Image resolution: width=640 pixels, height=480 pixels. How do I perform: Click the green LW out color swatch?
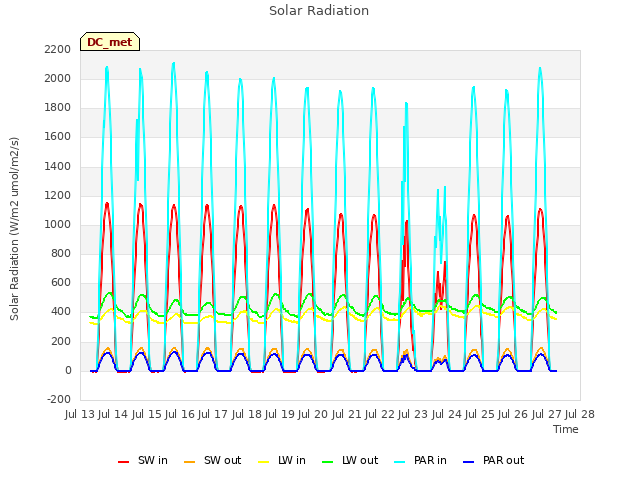[x=327, y=462]
